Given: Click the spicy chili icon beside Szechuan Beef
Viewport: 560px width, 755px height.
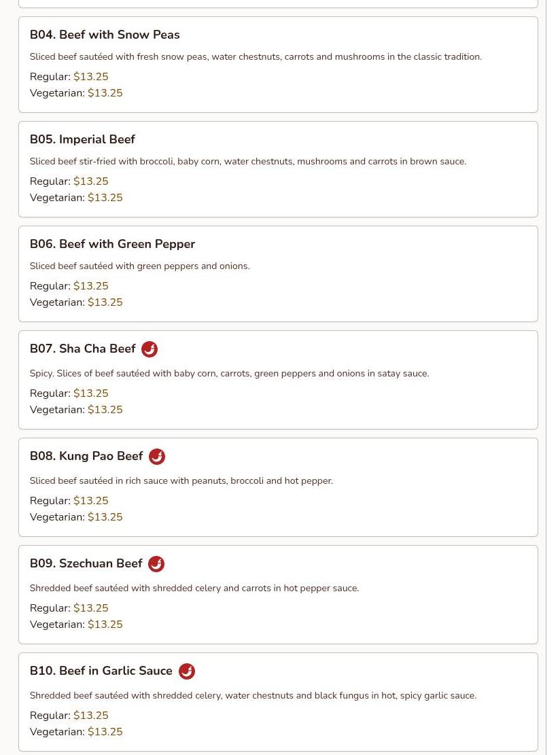Looking at the screenshot, I should 156,564.
